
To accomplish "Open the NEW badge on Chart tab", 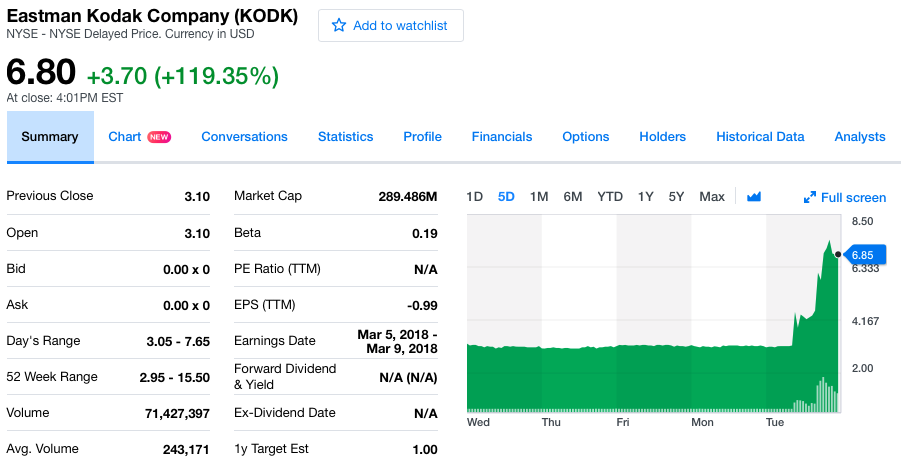I will point(159,137).
